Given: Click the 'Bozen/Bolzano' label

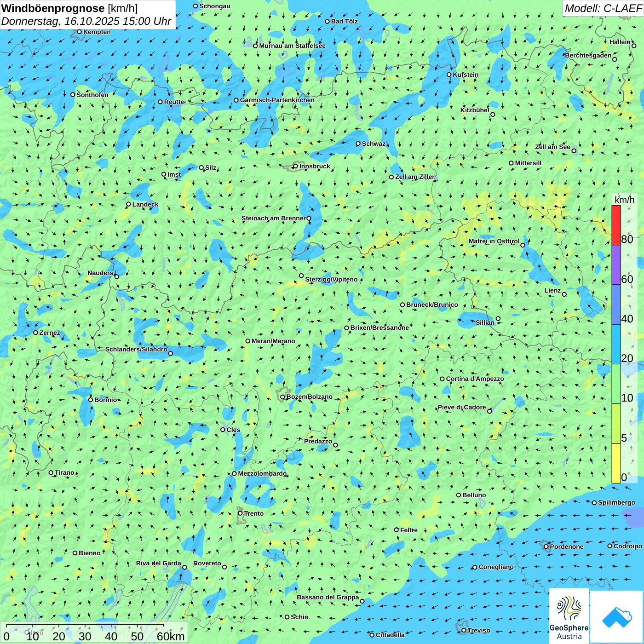Looking at the screenshot, I should [310, 397].
